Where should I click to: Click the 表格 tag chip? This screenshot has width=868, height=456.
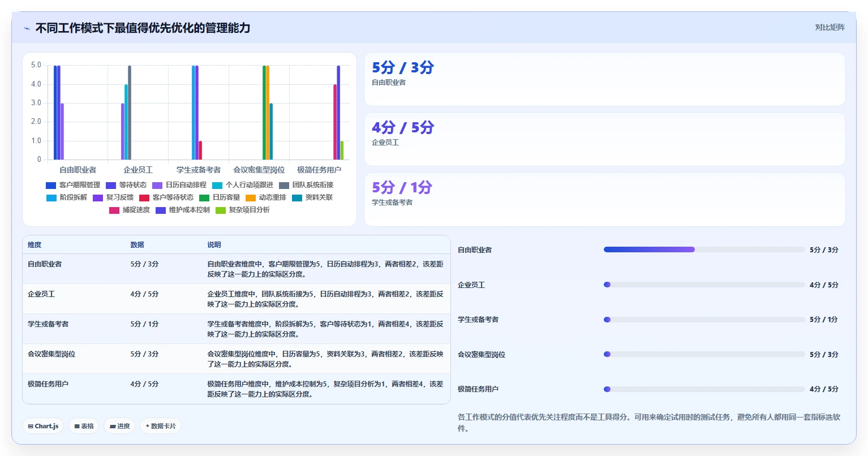tap(84, 426)
